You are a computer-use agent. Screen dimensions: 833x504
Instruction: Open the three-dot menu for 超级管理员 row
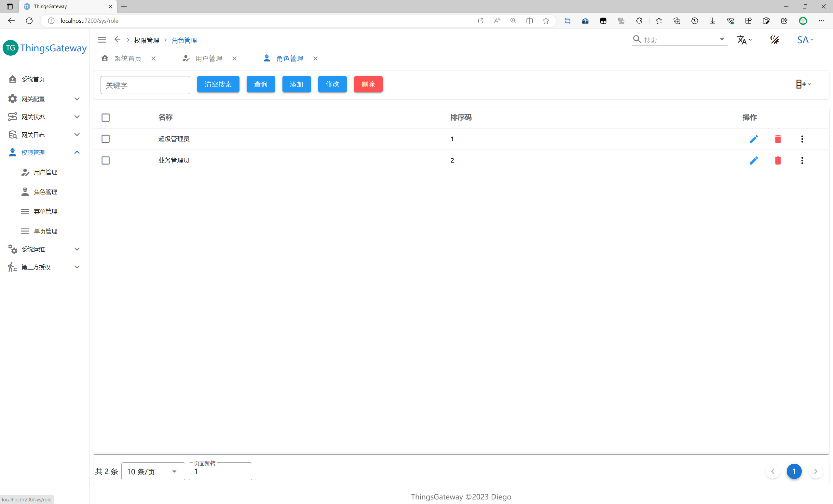[802, 139]
